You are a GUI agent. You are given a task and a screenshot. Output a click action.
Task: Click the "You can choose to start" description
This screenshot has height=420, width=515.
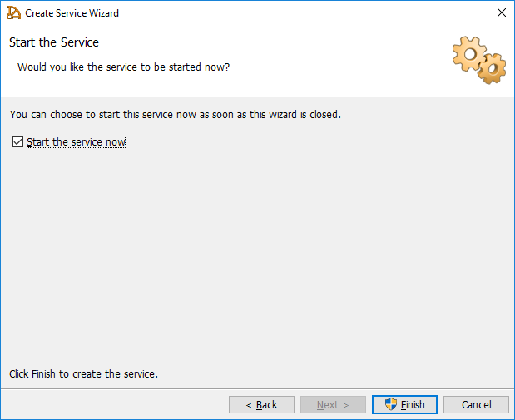pyautogui.click(x=175, y=114)
